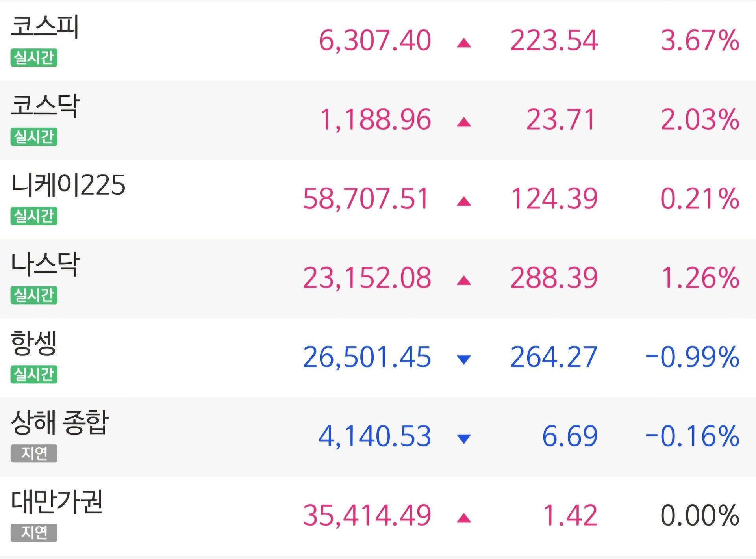This screenshot has height=559, width=756.
Task: Open the 나스닥 index details
Action: coord(45,264)
